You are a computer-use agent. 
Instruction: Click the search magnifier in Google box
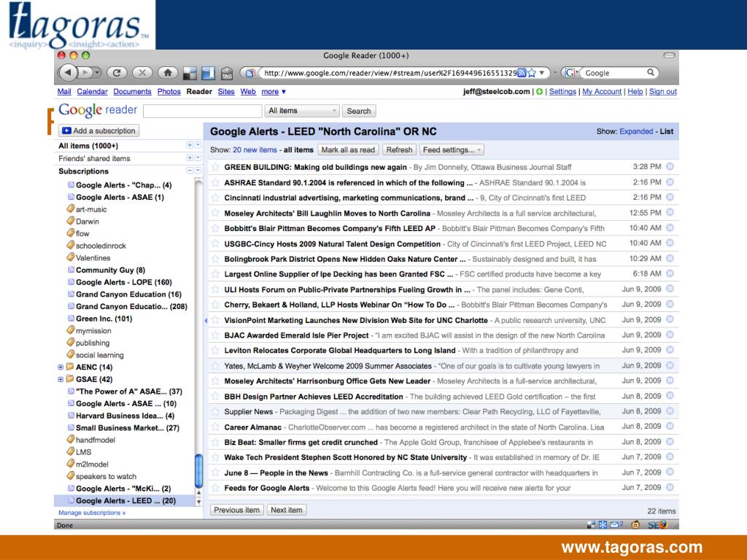[650, 72]
